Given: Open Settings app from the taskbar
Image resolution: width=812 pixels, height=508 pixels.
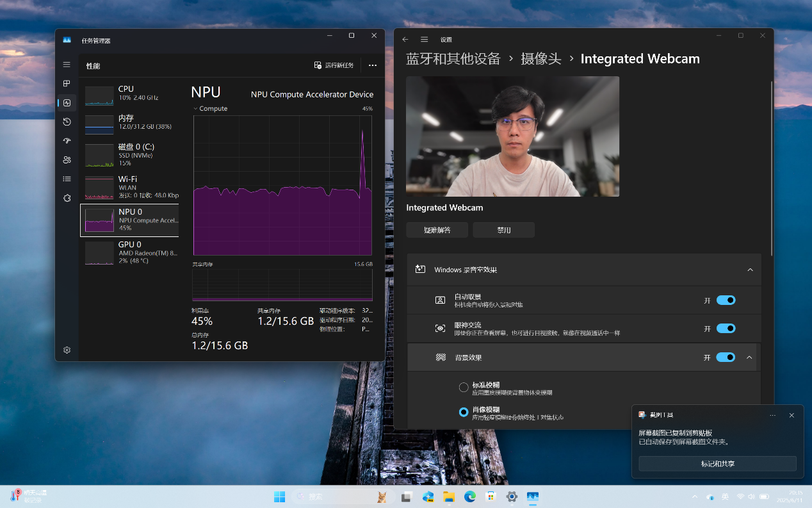Looking at the screenshot, I should (x=511, y=496).
